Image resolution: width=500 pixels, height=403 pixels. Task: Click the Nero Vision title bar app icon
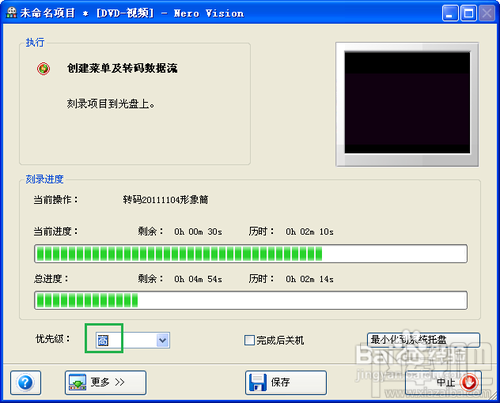click(12, 13)
